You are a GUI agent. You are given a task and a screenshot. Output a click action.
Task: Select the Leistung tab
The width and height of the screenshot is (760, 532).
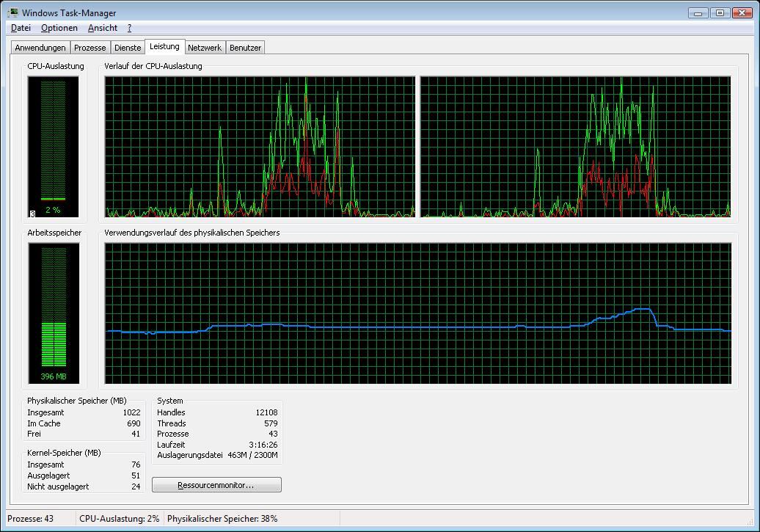click(x=164, y=46)
